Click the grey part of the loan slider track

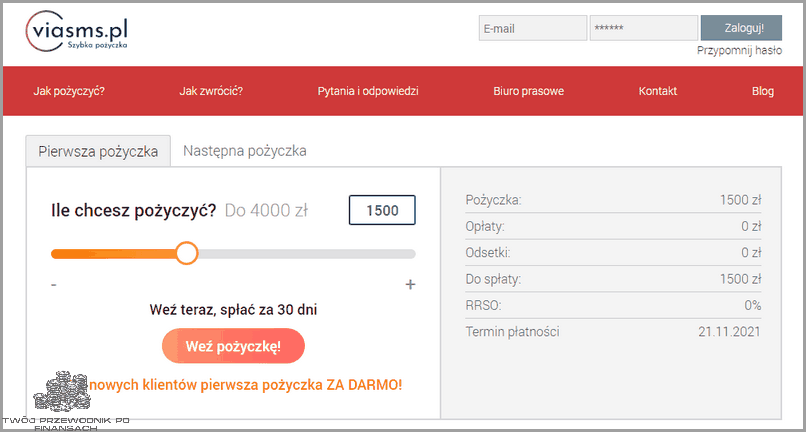click(x=306, y=254)
